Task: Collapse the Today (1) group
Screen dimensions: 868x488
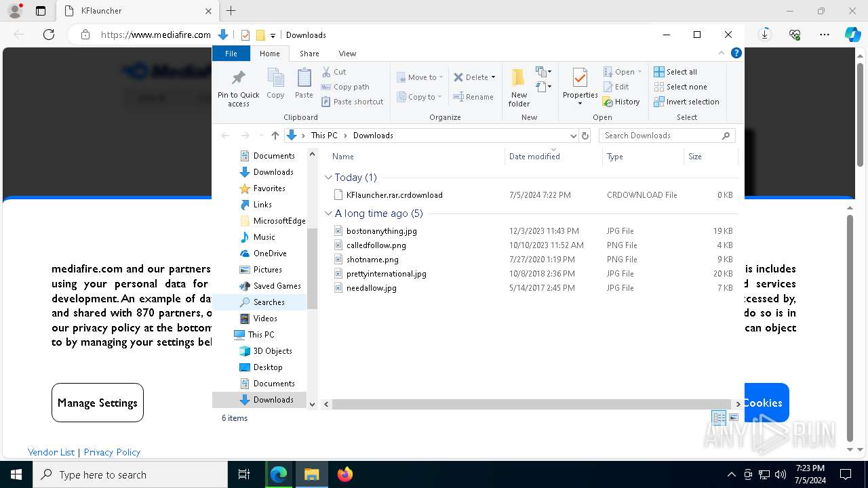Action: (328, 178)
